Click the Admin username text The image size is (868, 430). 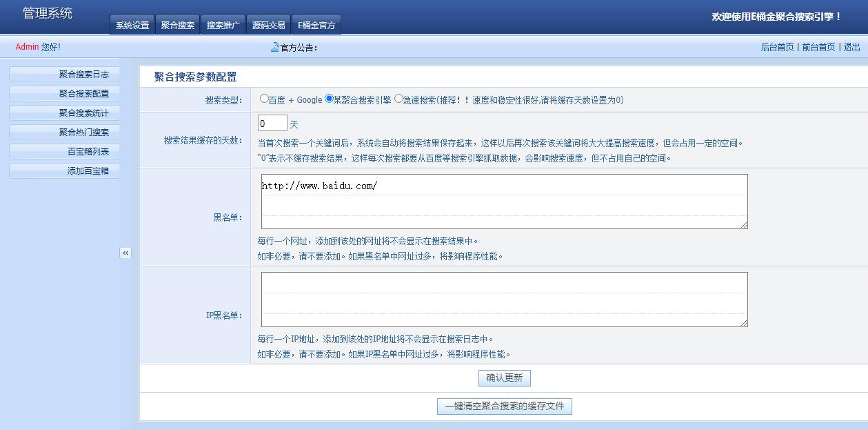click(x=27, y=47)
